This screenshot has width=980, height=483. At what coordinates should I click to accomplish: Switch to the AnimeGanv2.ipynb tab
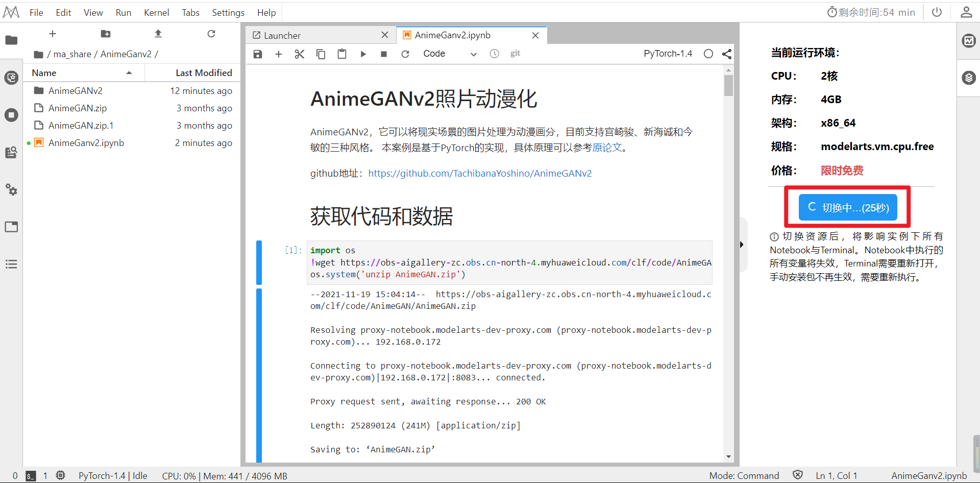pyautogui.click(x=472, y=35)
